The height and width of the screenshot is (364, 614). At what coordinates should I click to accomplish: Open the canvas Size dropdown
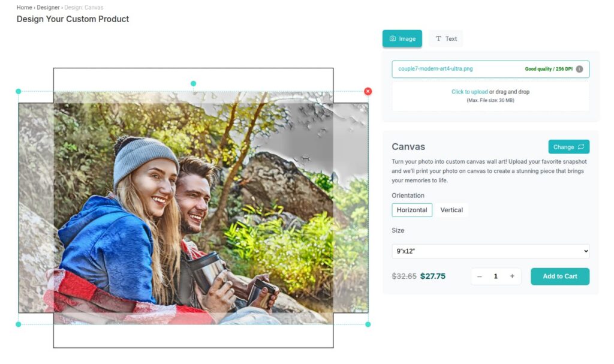490,251
